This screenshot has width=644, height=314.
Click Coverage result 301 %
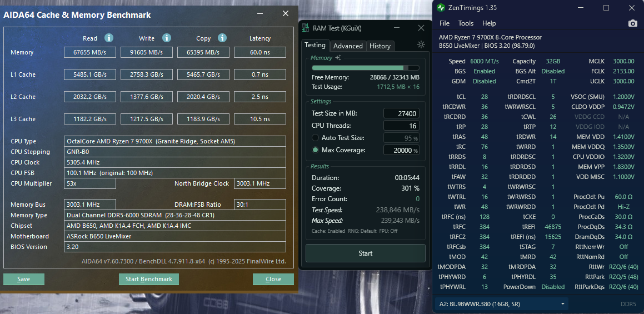410,188
